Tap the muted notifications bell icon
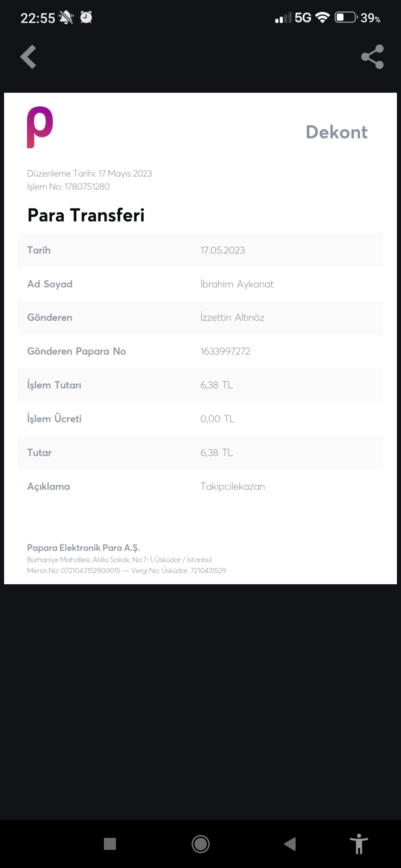The height and width of the screenshot is (868, 401). [66, 17]
